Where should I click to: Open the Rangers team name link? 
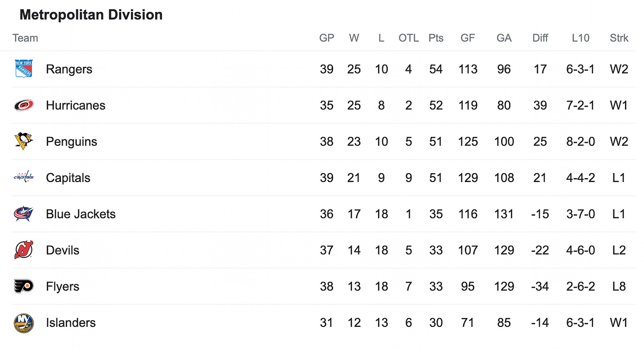69,69
